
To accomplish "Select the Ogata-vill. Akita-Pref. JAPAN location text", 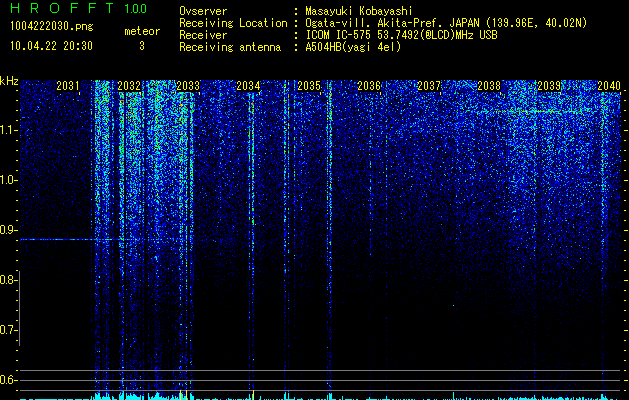I will [446, 23].
